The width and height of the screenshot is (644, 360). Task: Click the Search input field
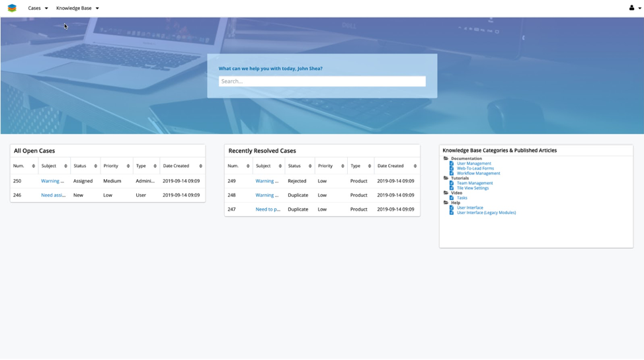click(x=322, y=81)
